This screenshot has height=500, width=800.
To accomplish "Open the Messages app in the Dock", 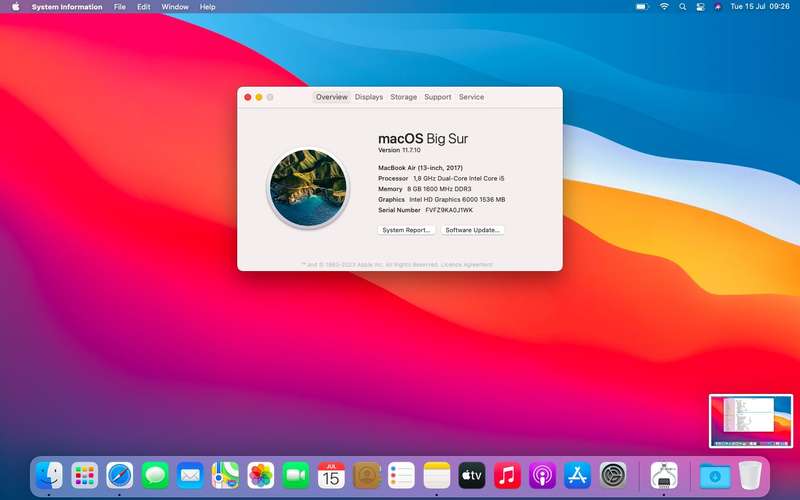I will [155, 476].
